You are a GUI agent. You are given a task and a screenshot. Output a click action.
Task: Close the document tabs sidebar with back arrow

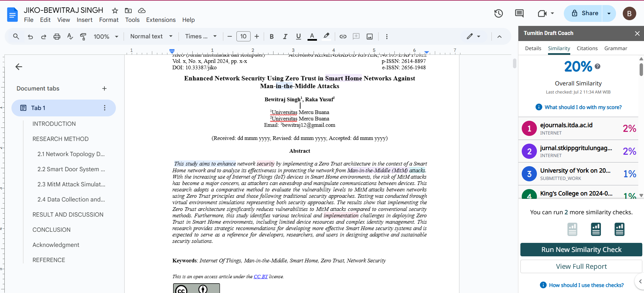pyautogui.click(x=19, y=67)
